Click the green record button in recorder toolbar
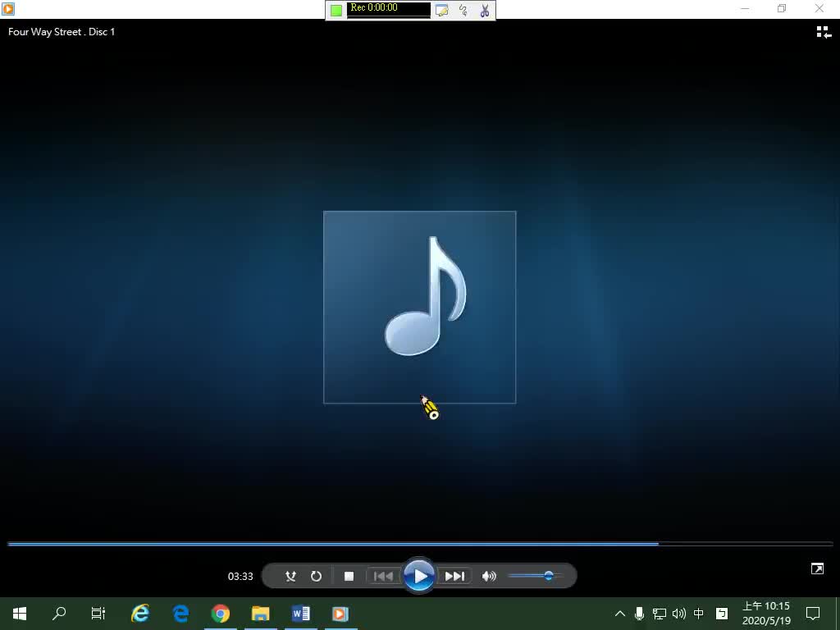This screenshot has height=630, width=840. [x=336, y=10]
